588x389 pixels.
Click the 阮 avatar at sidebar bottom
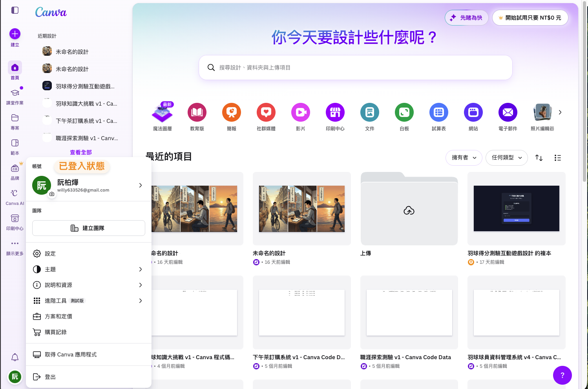coord(15,377)
